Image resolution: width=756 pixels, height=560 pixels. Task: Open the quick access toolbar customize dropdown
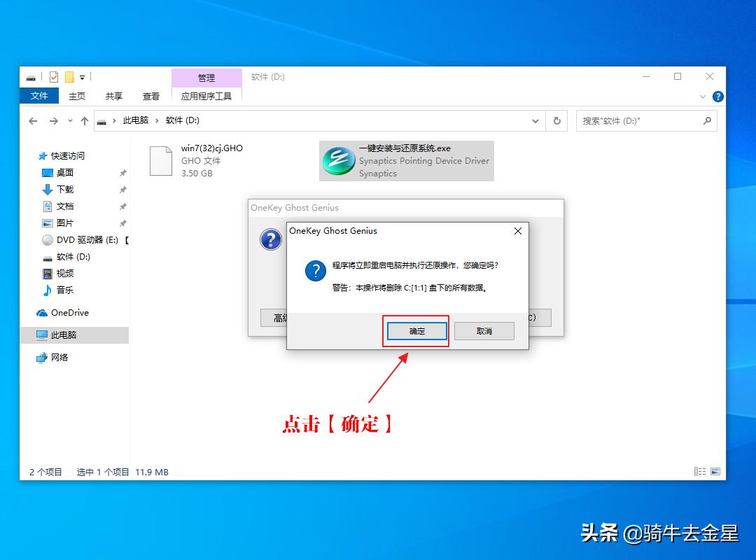point(81,77)
